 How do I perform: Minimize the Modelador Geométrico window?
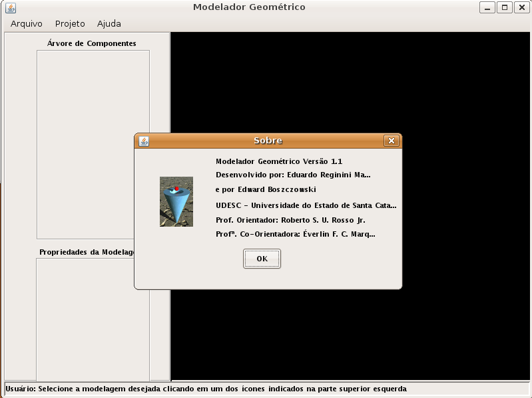488,7
